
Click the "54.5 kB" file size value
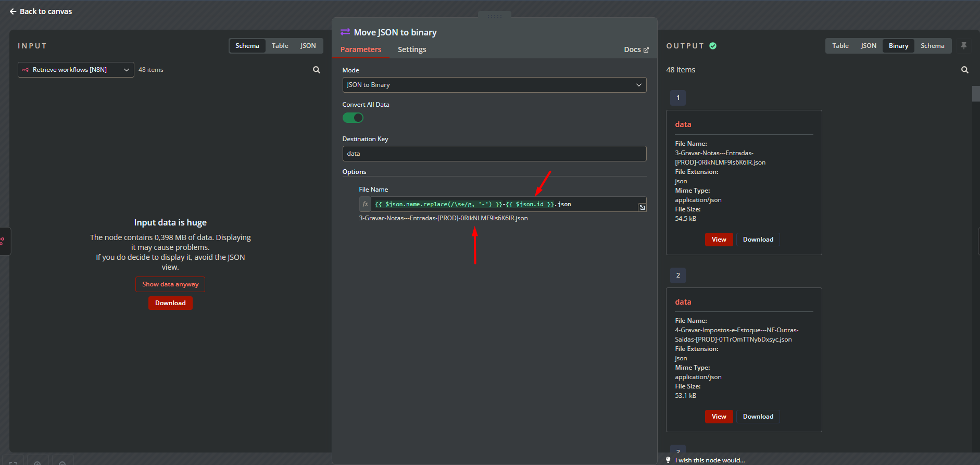[x=686, y=219]
